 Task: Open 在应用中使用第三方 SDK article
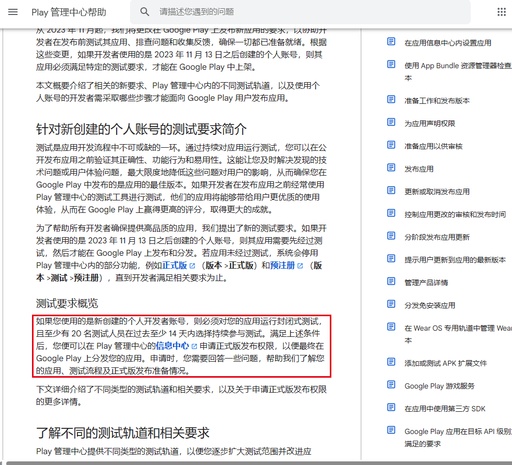(x=445, y=409)
